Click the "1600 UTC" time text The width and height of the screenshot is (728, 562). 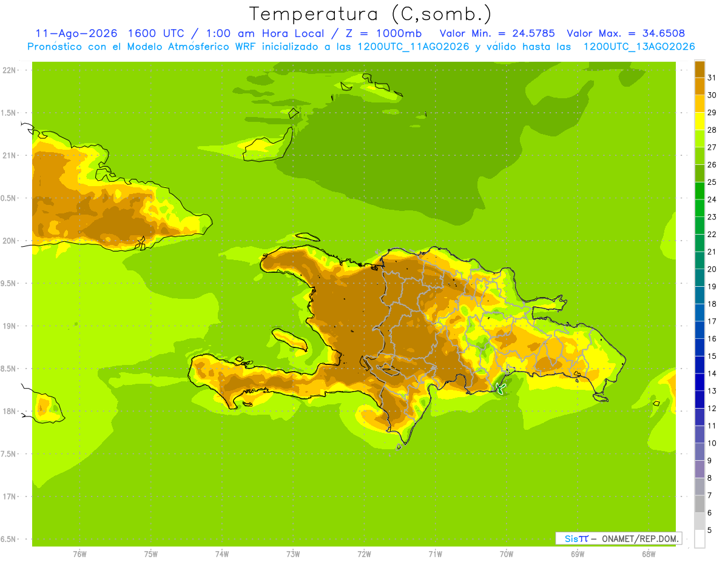pos(157,33)
